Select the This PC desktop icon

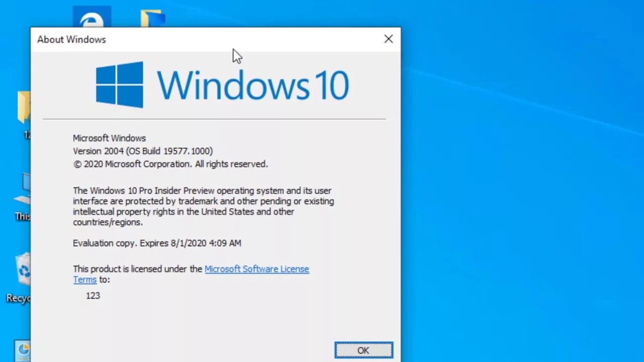coord(23,198)
